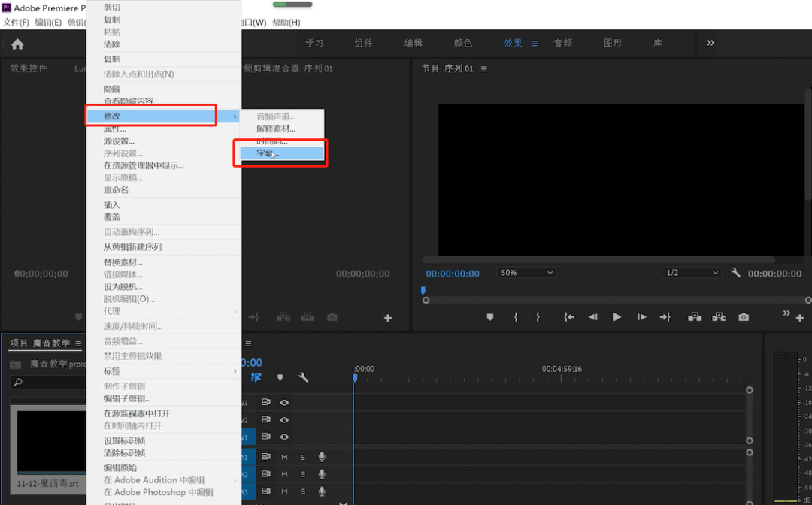This screenshot has height=505, width=812.
Task: Click the Program monitor horizontal scrollbar
Action: click(598, 260)
